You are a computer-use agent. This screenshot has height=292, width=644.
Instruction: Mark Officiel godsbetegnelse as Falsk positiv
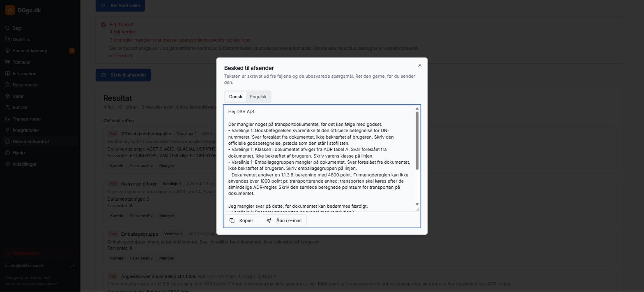click(141, 166)
